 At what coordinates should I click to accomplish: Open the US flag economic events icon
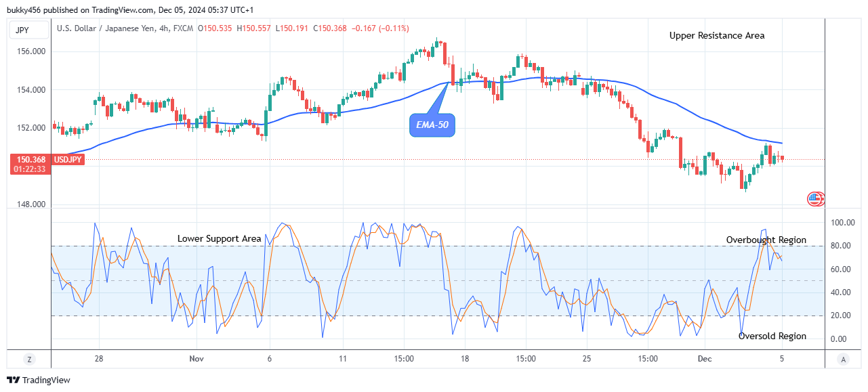815,198
